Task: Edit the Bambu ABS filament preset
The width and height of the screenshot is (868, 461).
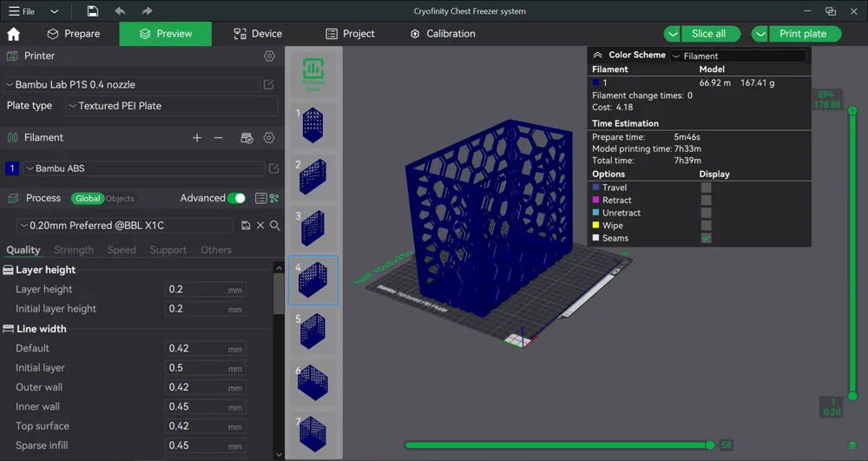Action: [x=273, y=168]
